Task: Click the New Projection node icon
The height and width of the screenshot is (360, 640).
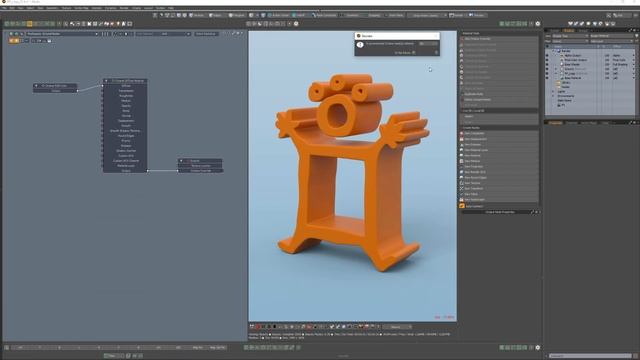Action: [x=462, y=167]
